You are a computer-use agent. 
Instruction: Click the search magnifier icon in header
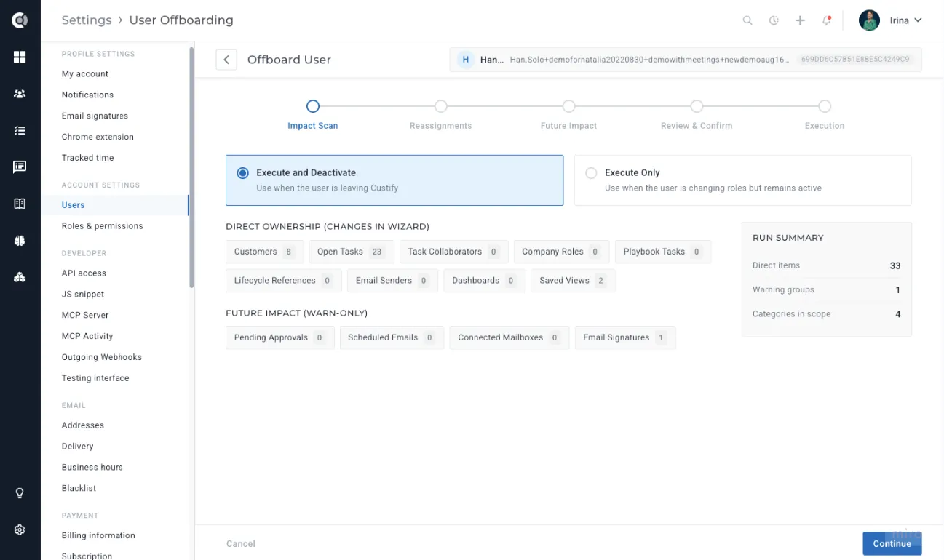[x=747, y=20]
